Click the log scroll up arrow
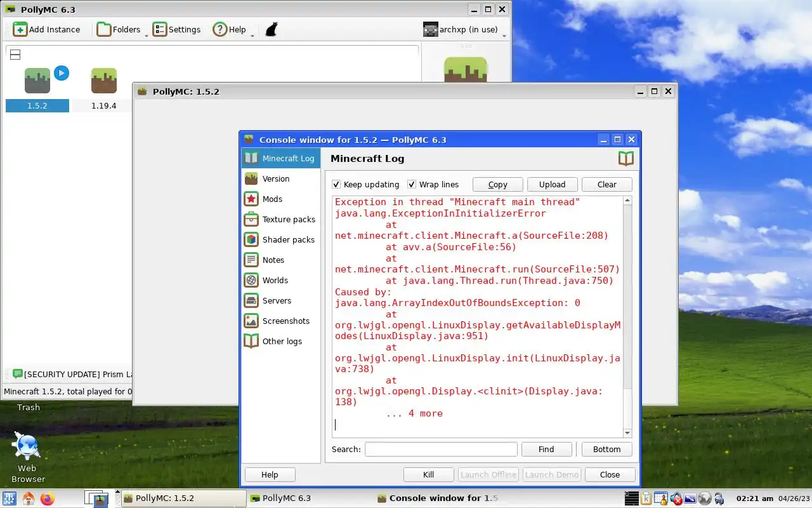The image size is (812, 508). [x=627, y=201]
